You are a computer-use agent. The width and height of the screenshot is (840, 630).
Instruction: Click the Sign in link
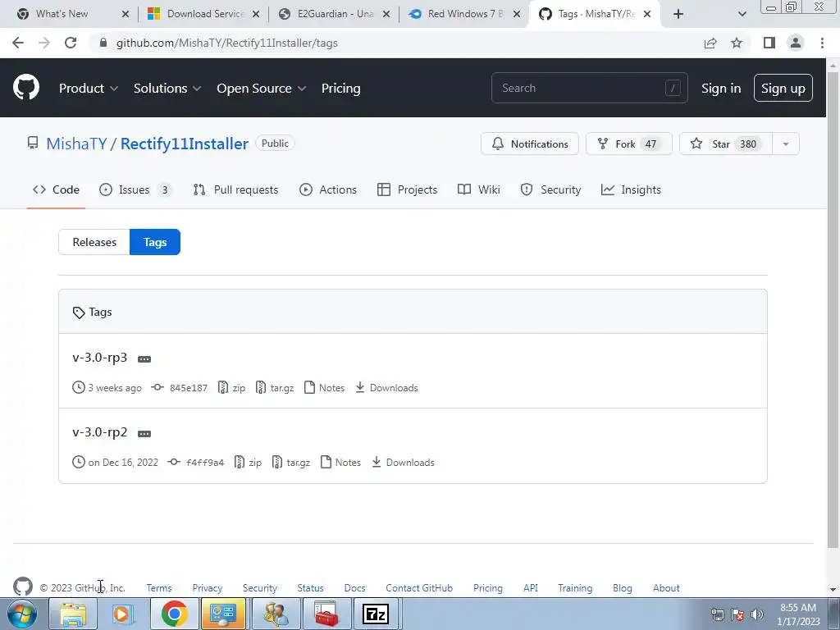(721, 89)
